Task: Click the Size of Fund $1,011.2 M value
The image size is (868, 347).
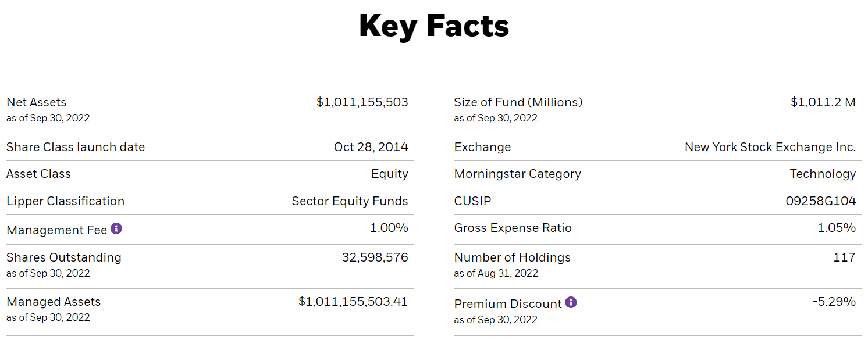Action: click(x=823, y=102)
